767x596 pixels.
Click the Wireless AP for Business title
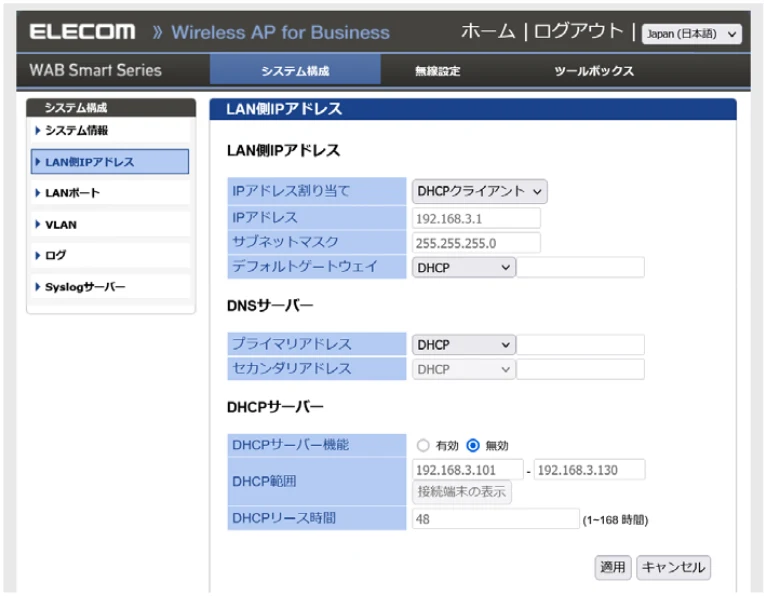click(280, 32)
